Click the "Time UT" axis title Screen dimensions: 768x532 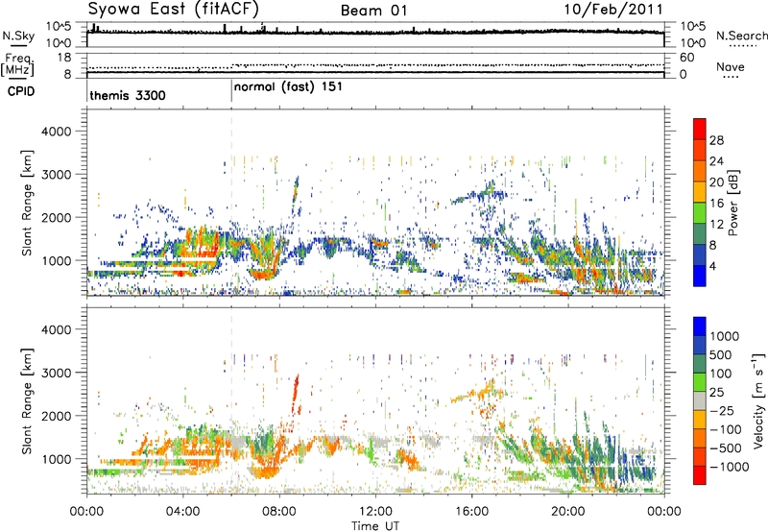pyautogui.click(x=375, y=526)
